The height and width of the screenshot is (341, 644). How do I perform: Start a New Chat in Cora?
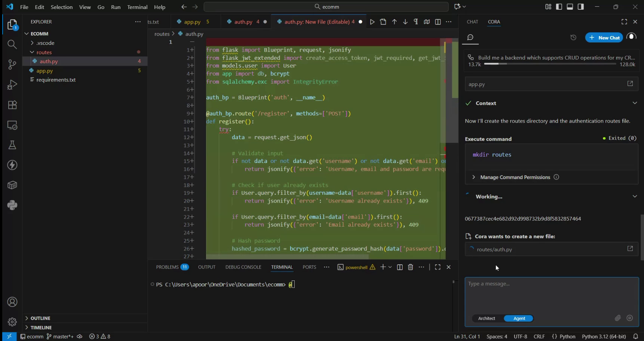604,37
